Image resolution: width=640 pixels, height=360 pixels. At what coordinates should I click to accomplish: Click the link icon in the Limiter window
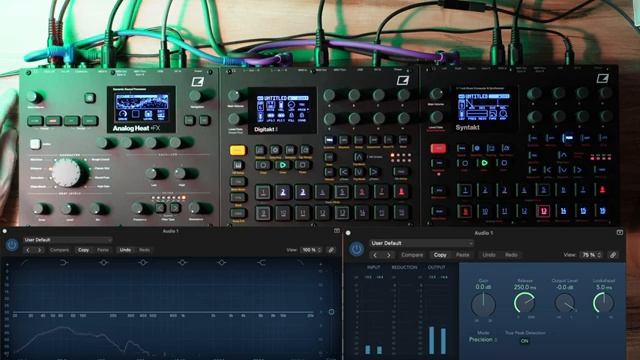tap(613, 255)
